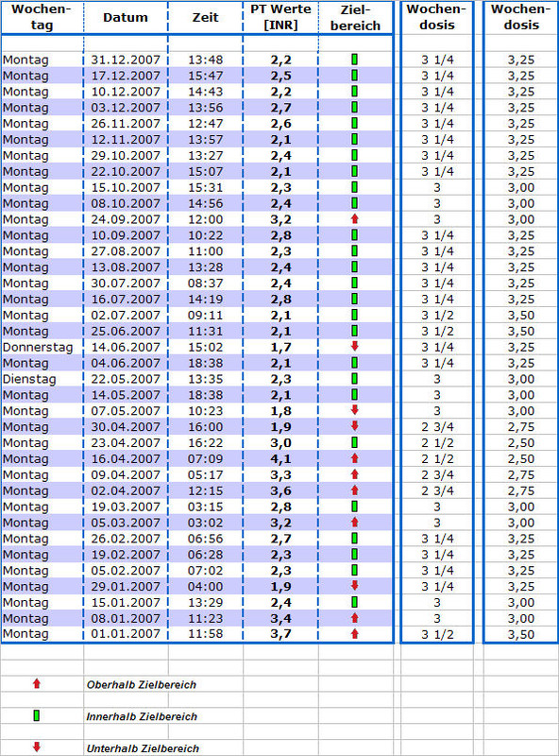Select date cell 19.02.2007
The width and height of the screenshot is (559, 756).
pos(126,555)
